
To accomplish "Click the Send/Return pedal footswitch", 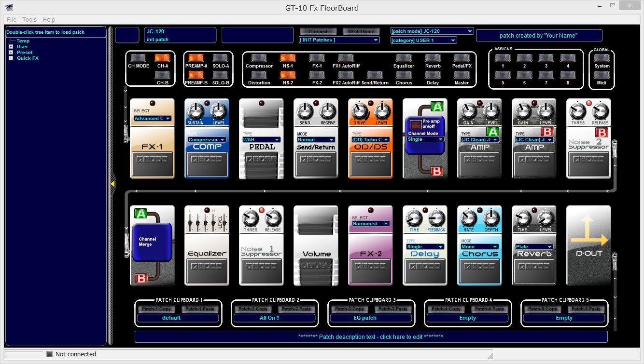I will coord(316,164).
